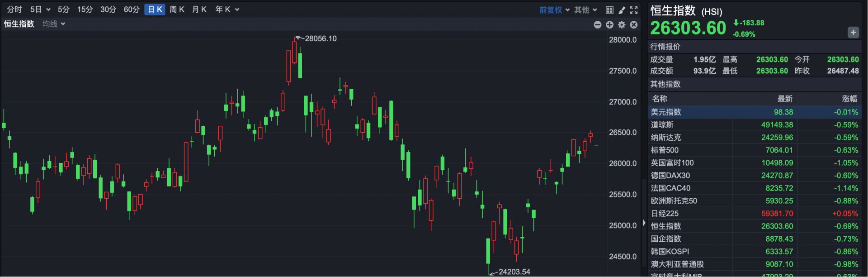Open the 年K period dropdown

coord(227,10)
